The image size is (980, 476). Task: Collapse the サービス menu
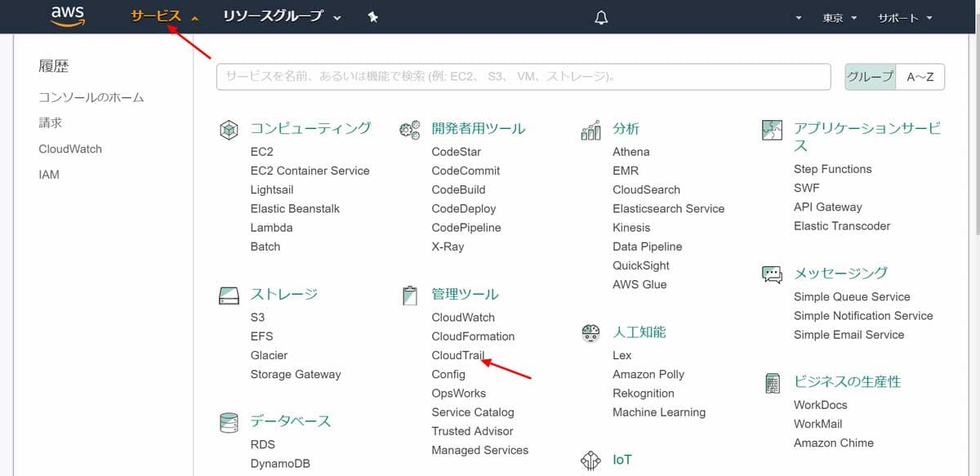156,16
